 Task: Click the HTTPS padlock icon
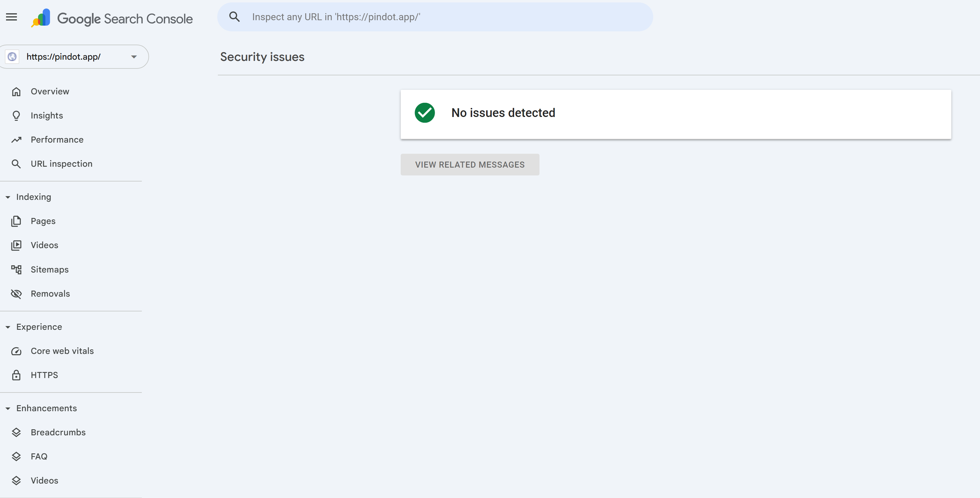tap(17, 375)
